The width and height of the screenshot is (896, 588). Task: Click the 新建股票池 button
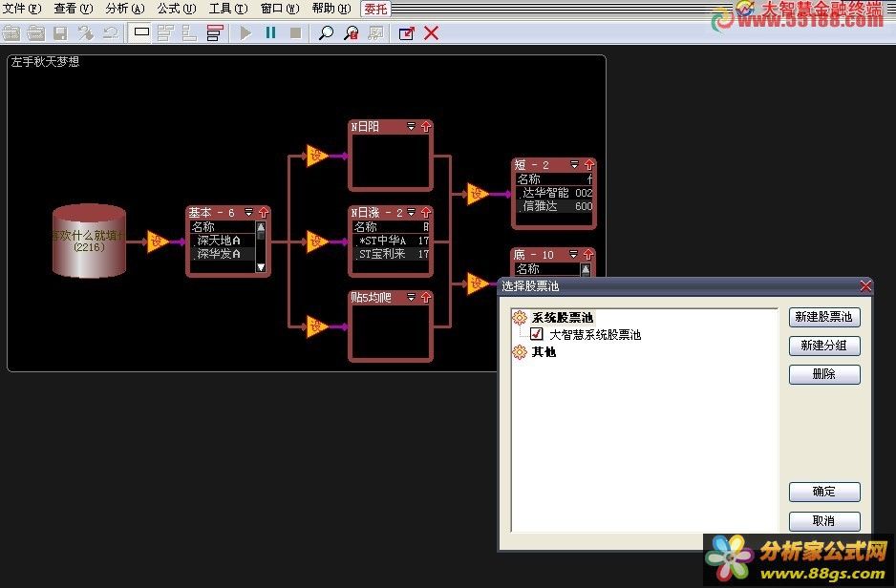(x=824, y=317)
